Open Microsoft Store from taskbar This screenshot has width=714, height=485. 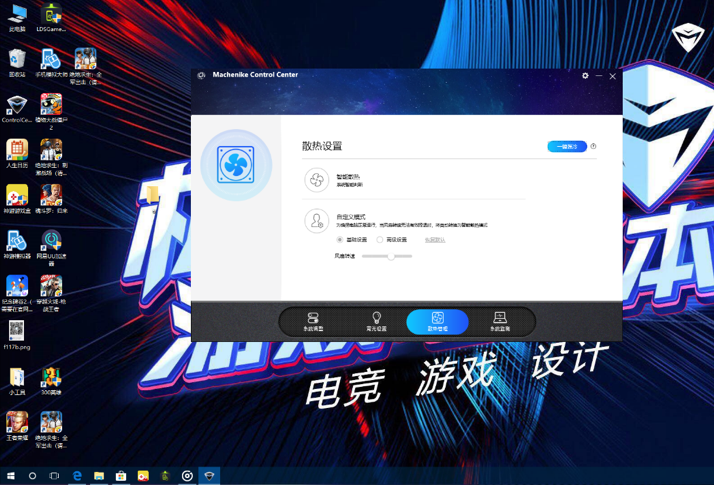coord(121,476)
